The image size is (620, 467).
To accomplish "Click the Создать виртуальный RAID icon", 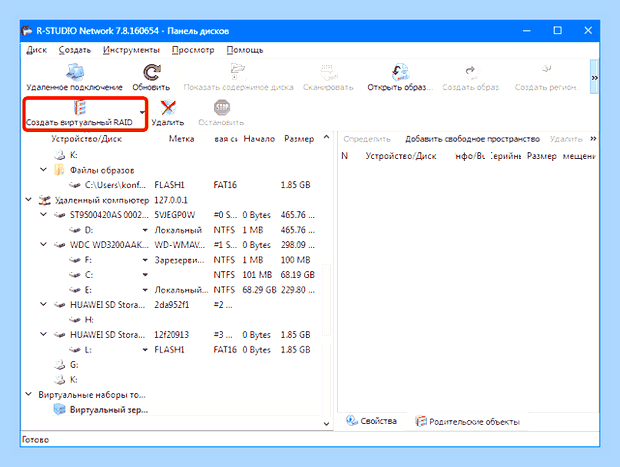I will (x=79, y=108).
